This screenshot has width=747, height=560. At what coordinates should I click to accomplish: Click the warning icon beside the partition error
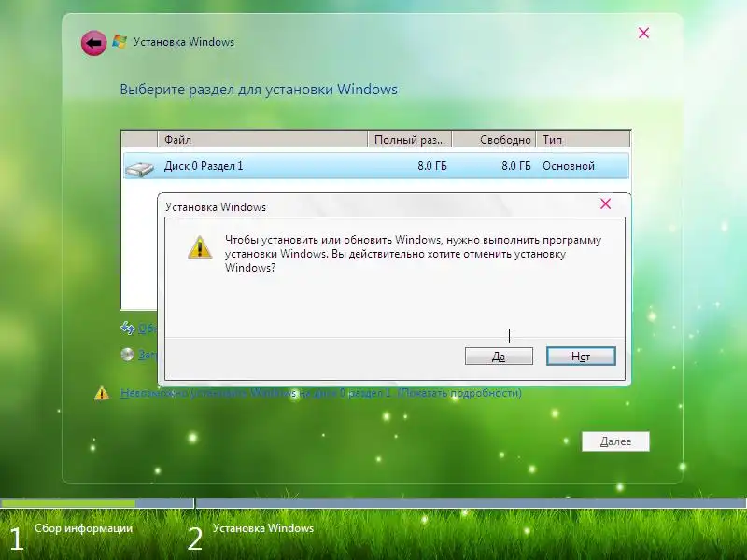pos(102,393)
